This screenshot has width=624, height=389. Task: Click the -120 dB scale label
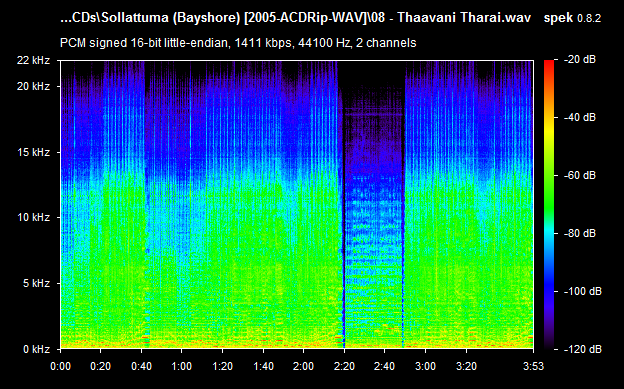(583, 349)
